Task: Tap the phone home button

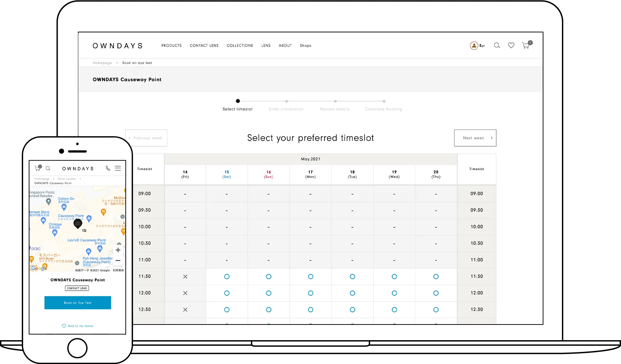Action: coord(77,348)
